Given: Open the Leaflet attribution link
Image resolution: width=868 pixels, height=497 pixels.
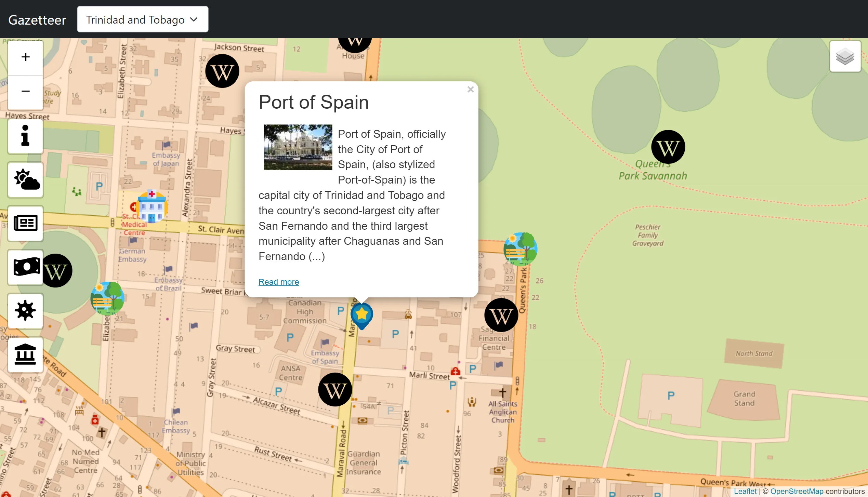Looking at the screenshot, I should pos(745,491).
